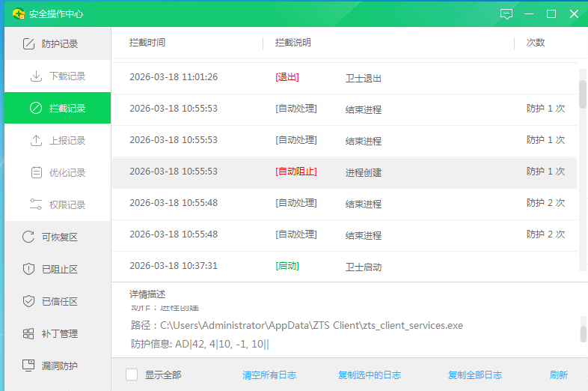
Task: Click the 已阻止区 shield exclamation icon
Action: coord(28,270)
